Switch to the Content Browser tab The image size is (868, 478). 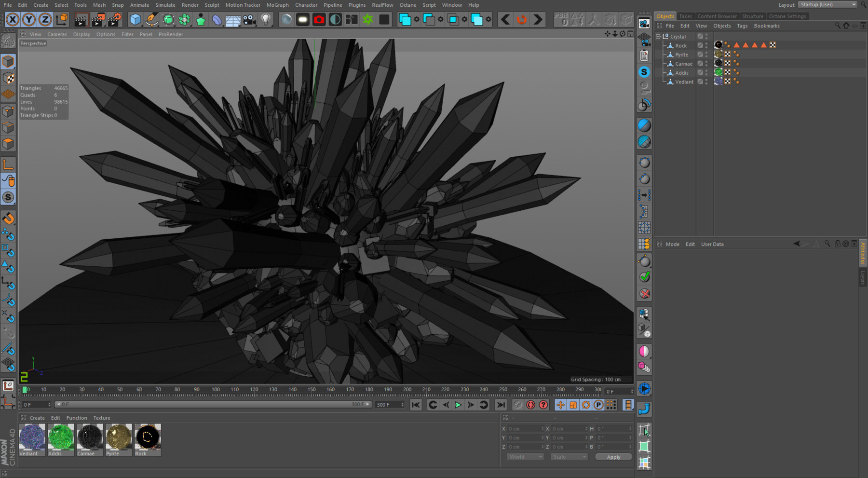pos(717,15)
